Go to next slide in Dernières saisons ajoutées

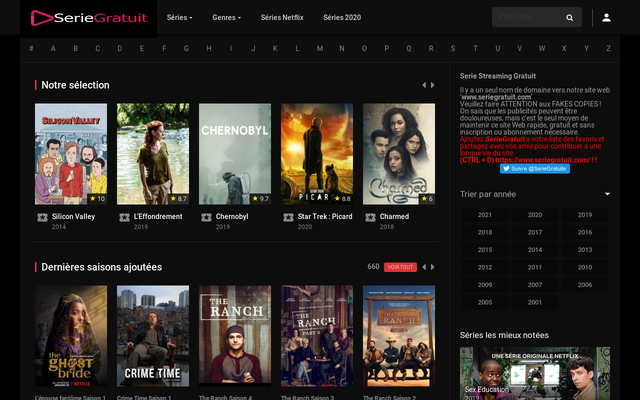[433, 267]
